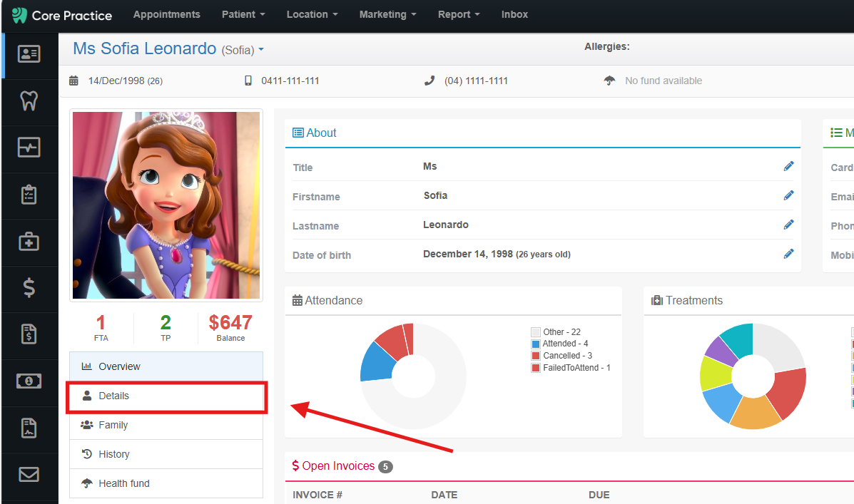Viewport: 854px width, 504px height.
Task: Click the Treatments medical kit icon
Action: click(657, 300)
